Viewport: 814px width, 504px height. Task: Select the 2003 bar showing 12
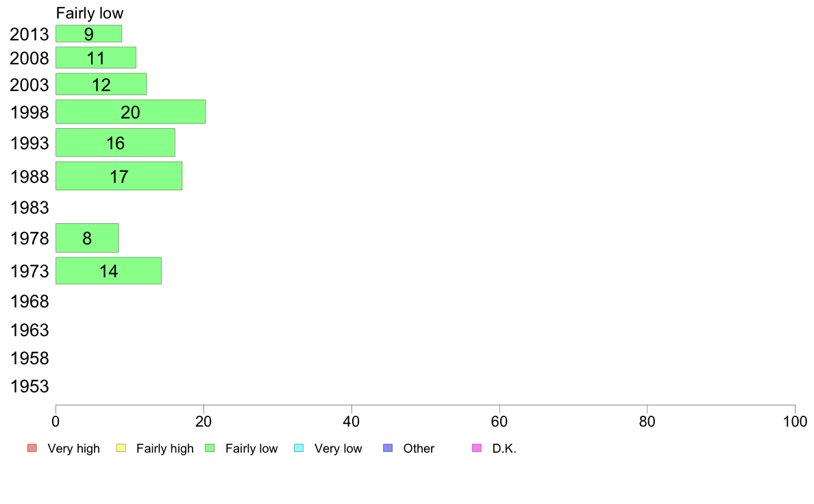coord(101,84)
